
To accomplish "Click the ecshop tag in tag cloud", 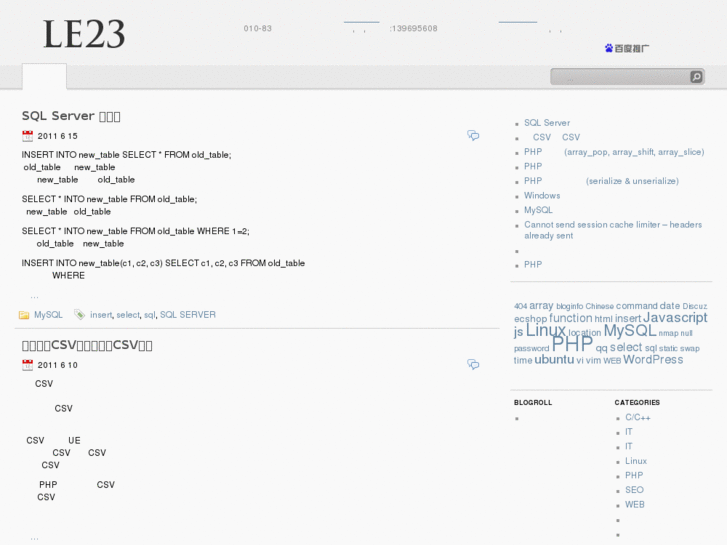I will click(530, 319).
